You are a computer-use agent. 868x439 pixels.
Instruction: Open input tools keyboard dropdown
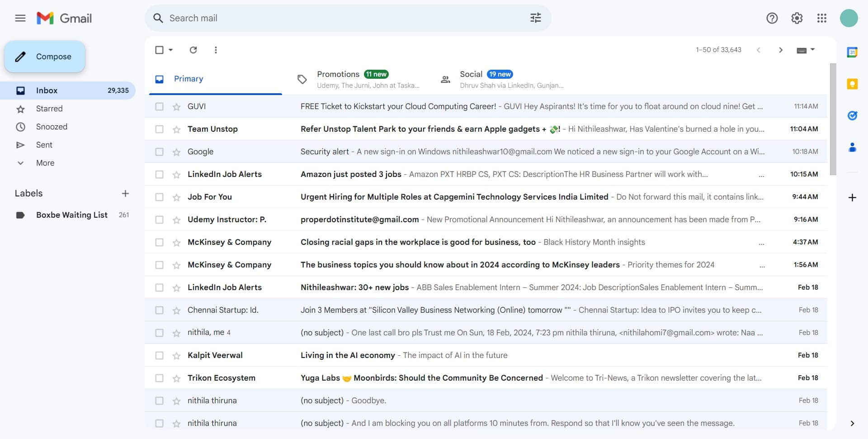tap(812, 50)
